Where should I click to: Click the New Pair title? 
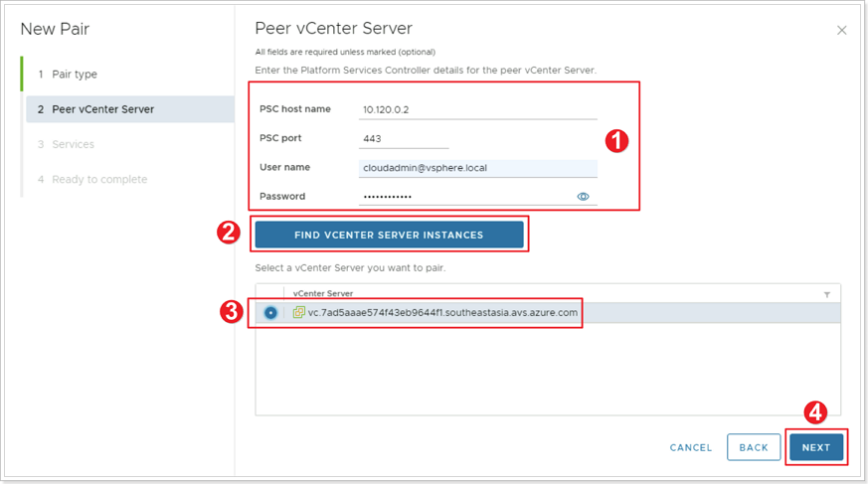coord(55,29)
